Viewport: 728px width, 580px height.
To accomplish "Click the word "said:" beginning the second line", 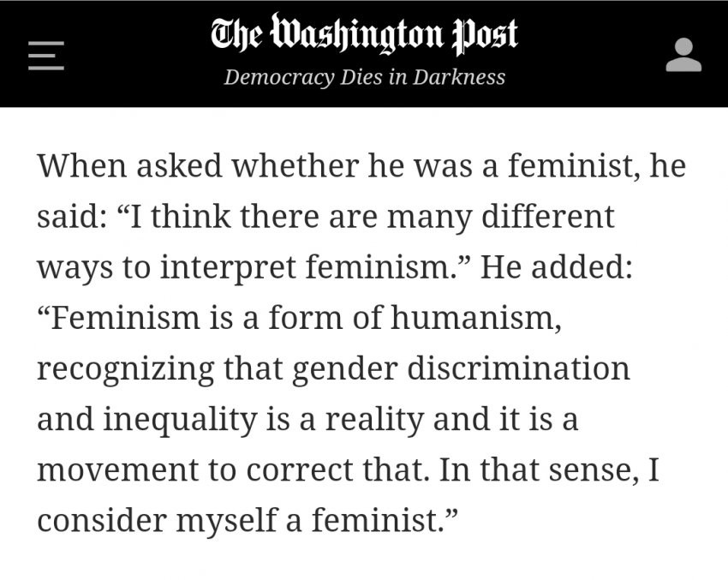I will (x=71, y=217).
